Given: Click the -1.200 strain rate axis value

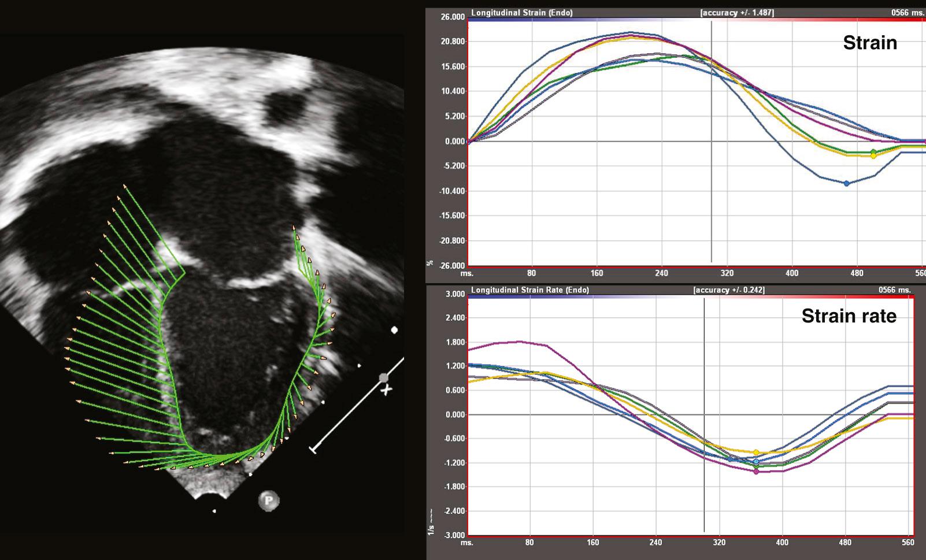Looking at the screenshot, I should pos(454,463).
